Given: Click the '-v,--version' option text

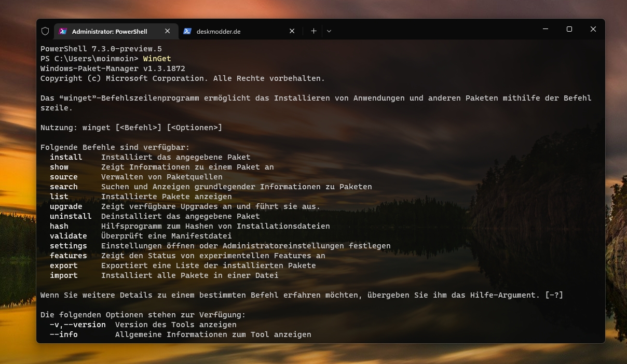Looking at the screenshot, I should (78, 325).
